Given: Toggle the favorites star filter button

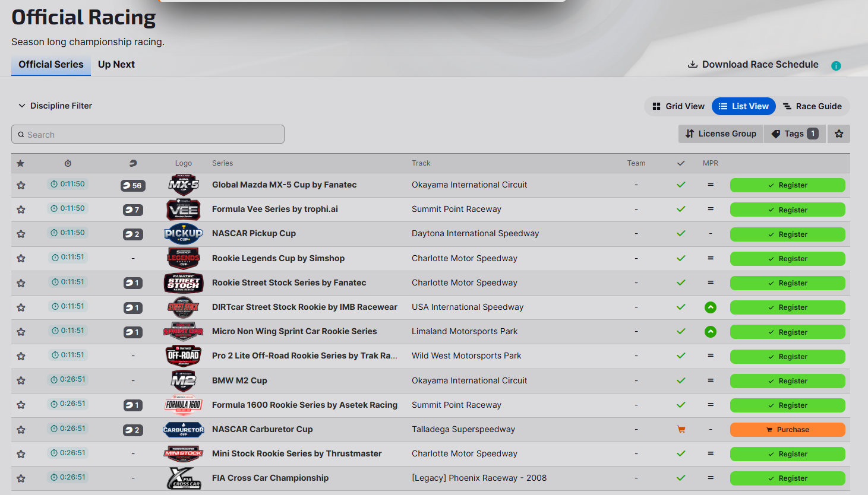Looking at the screenshot, I should [x=839, y=134].
